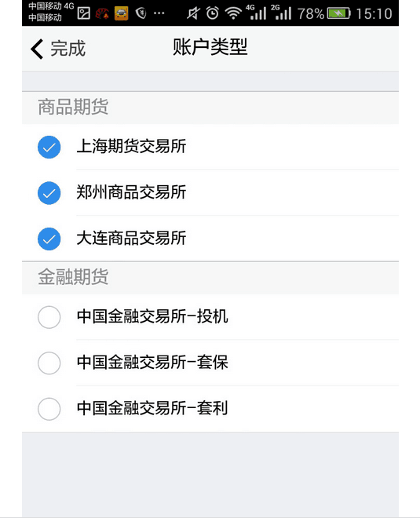Tap the battery charging icon
Screen dimensions: 420x518
coord(338,13)
